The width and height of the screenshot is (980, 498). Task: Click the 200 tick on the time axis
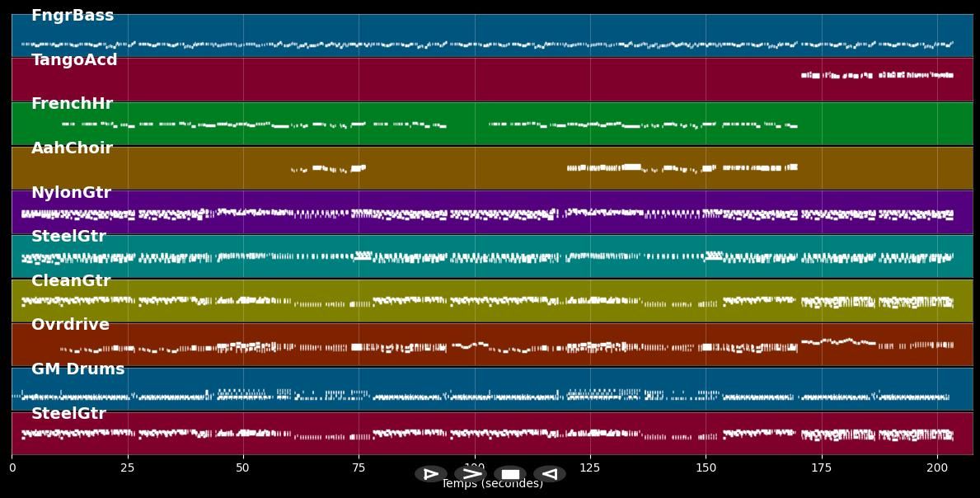click(x=937, y=467)
